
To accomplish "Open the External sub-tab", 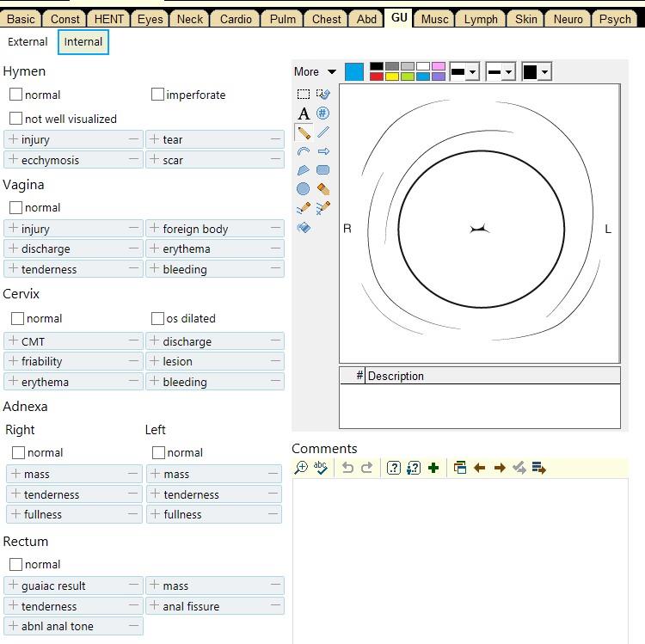I will pyautogui.click(x=28, y=41).
